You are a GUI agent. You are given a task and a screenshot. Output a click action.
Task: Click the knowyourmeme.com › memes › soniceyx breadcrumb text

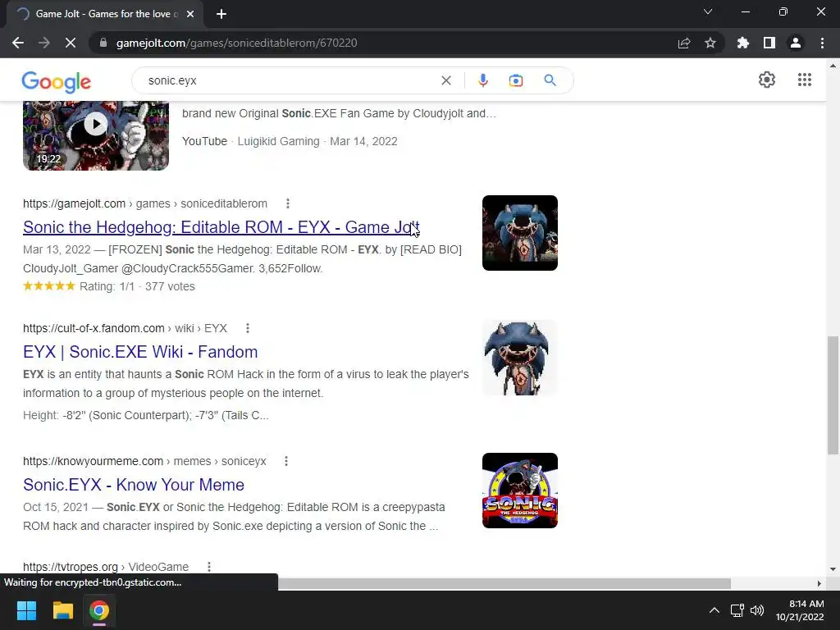coord(144,461)
